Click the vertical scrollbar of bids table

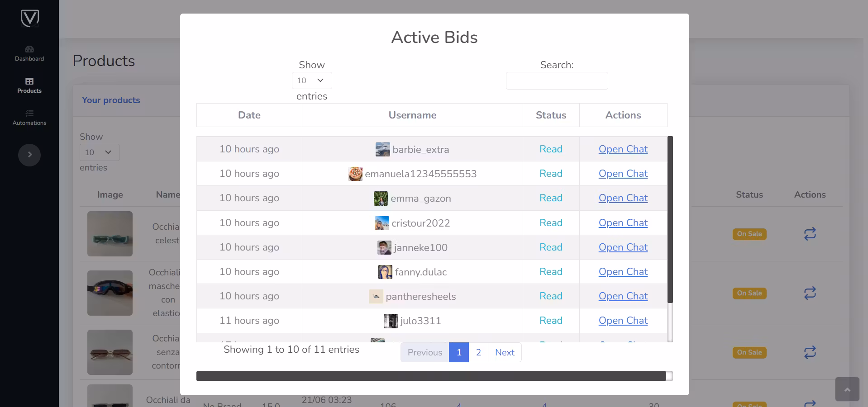tap(670, 219)
